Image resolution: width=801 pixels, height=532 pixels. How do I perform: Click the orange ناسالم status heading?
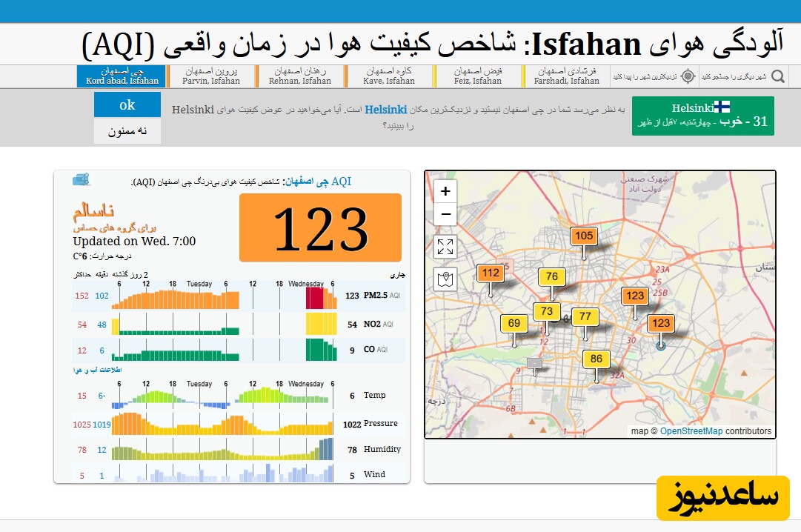point(93,211)
